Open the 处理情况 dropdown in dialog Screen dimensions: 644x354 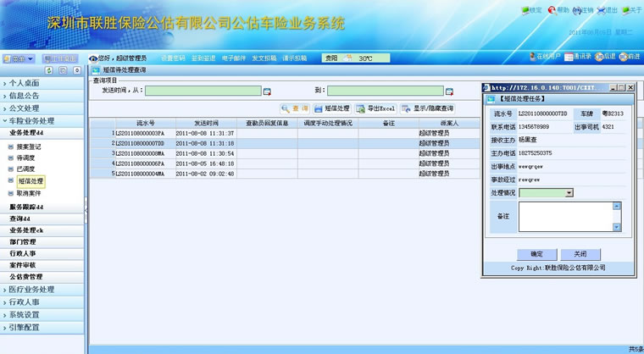tap(569, 193)
